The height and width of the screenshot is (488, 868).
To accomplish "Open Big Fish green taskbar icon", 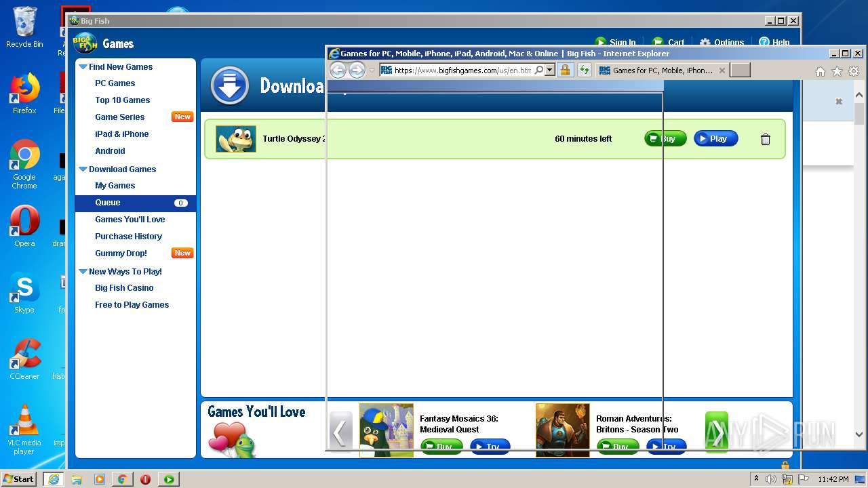I will pos(169,479).
